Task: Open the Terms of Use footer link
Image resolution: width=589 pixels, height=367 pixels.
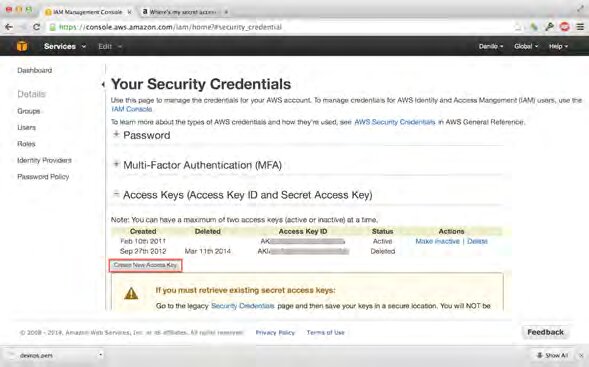Action: tap(325, 332)
